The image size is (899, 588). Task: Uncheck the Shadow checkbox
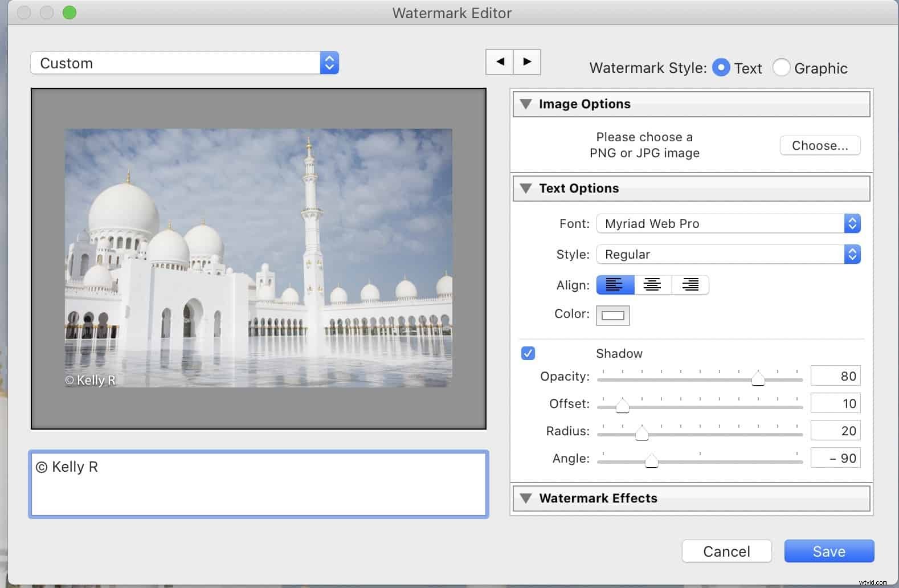[528, 353]
